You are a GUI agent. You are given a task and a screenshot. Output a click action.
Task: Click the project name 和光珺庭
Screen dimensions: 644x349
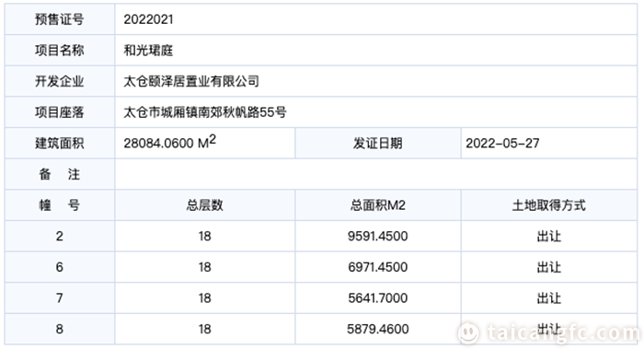[148, 50]
